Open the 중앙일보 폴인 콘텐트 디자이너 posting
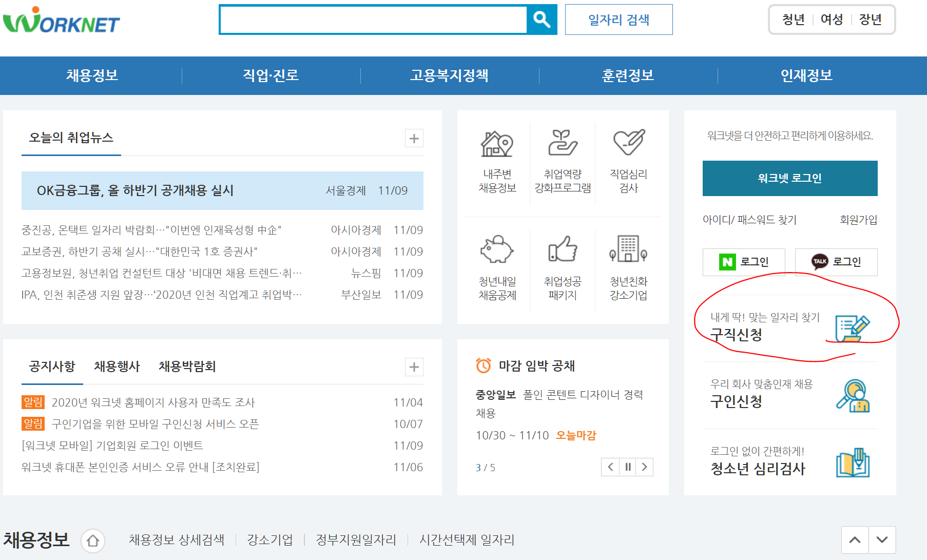Screen dimensions: 927x560 [x=559, y=403]
